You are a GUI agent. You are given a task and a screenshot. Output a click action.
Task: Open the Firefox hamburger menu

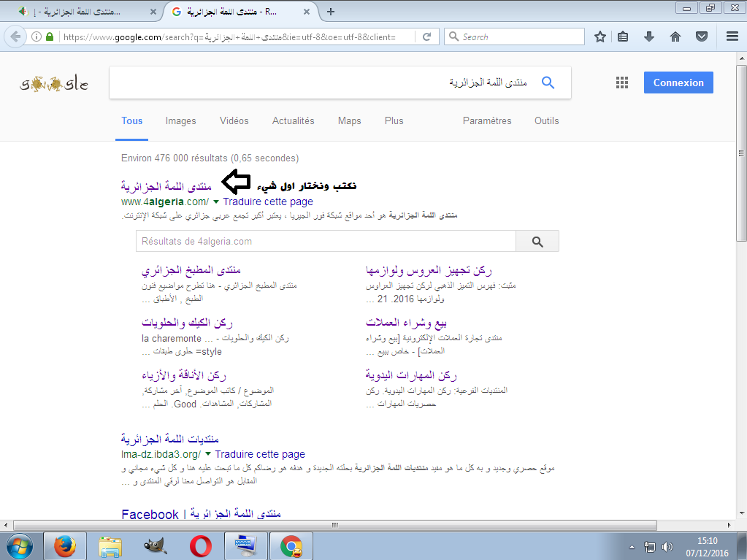click(732, 37)
